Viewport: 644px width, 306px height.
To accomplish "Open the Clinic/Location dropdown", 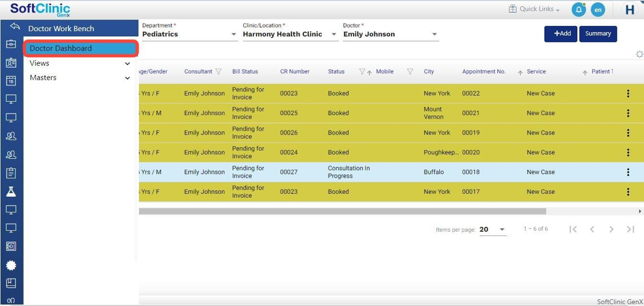I will click(290, 35).
